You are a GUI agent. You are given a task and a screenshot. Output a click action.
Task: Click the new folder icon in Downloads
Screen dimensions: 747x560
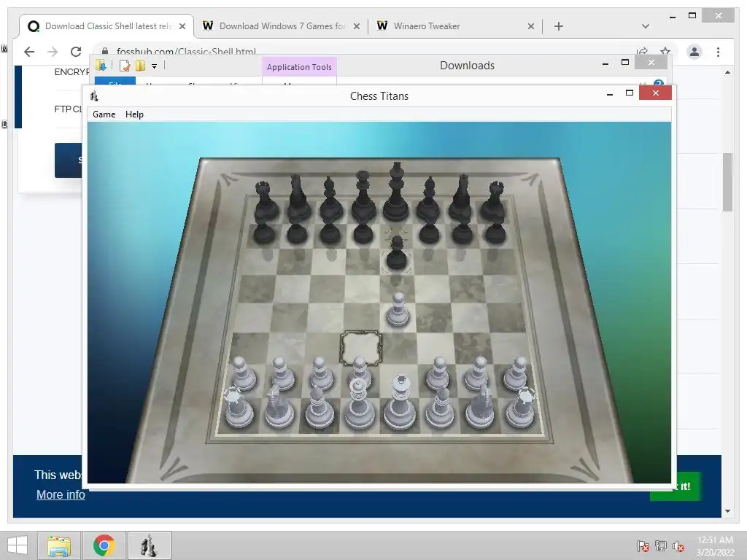pos(141,66)
